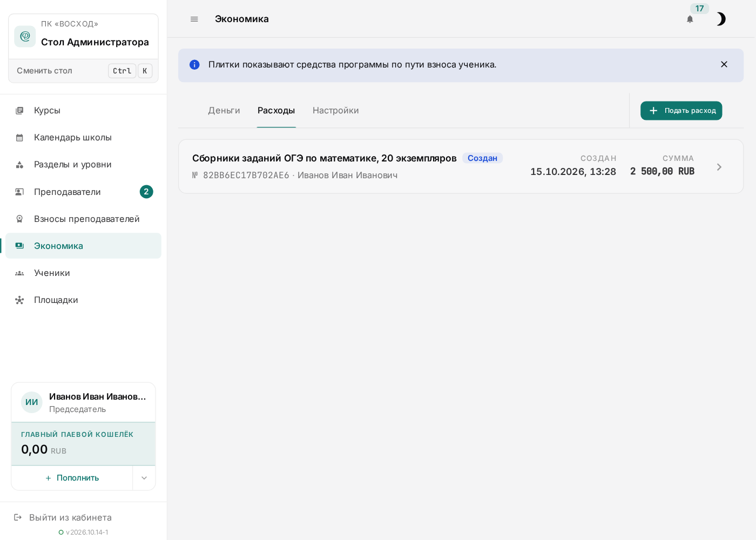
Task: Click the Подать расход button
Action: [x=681, y=111]
